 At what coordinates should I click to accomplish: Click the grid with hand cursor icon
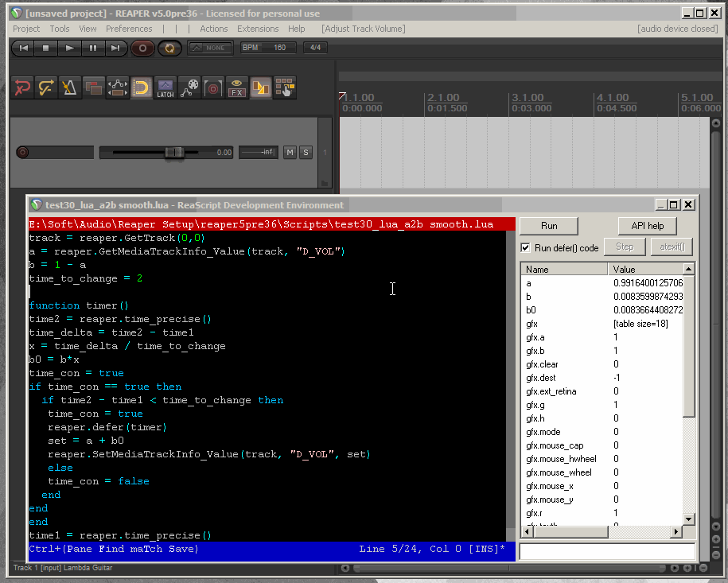pos(284,87)
